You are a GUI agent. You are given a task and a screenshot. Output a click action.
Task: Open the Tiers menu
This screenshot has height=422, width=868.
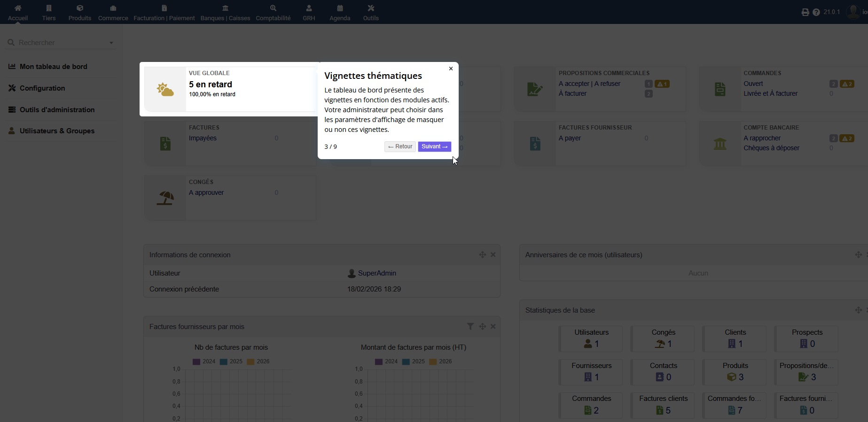pos(49,13)
